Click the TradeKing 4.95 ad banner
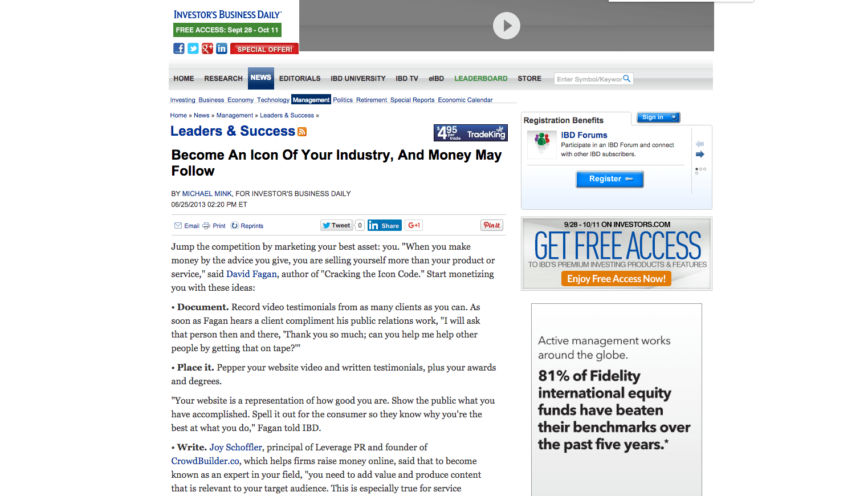Image resolution: width=868 pixels, height=496 pixels. (x=471, y=133)
